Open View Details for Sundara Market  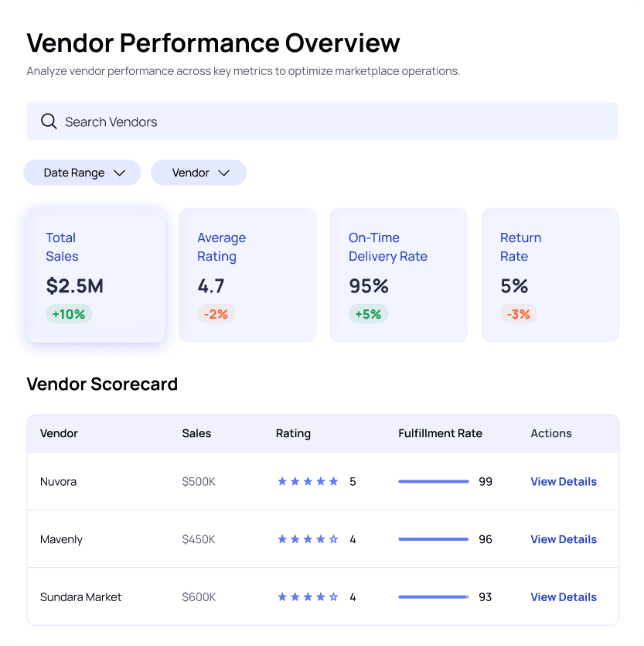click(563, 597)
